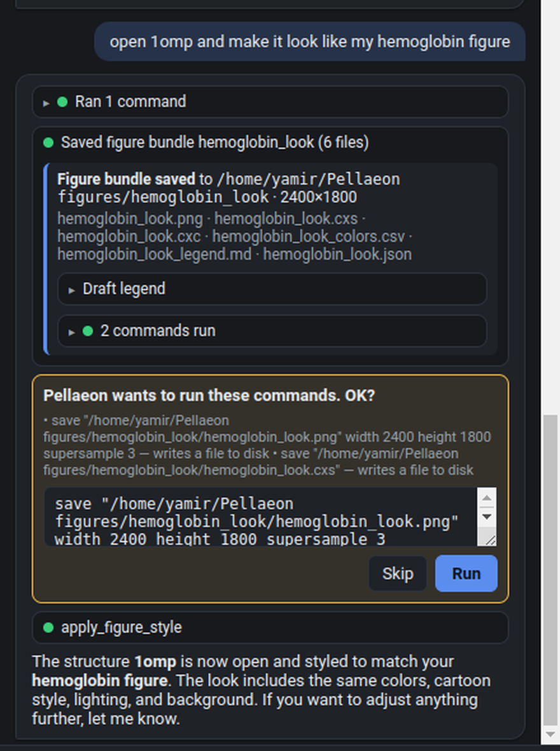560x751 pixels.
Task: Select hemoglobin_look.cxc in the bundle file list
Action: (129, 237)
